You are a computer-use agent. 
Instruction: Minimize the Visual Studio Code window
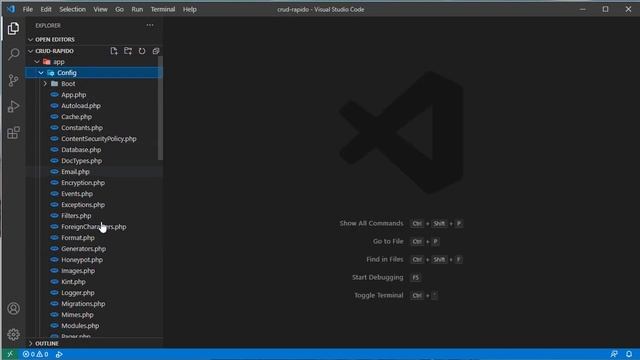(582, 9)
